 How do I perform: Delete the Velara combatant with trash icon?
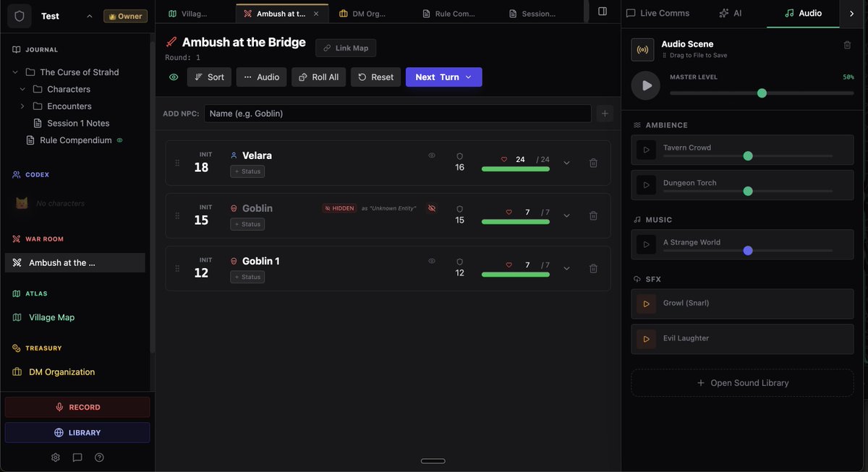point(593,163)
